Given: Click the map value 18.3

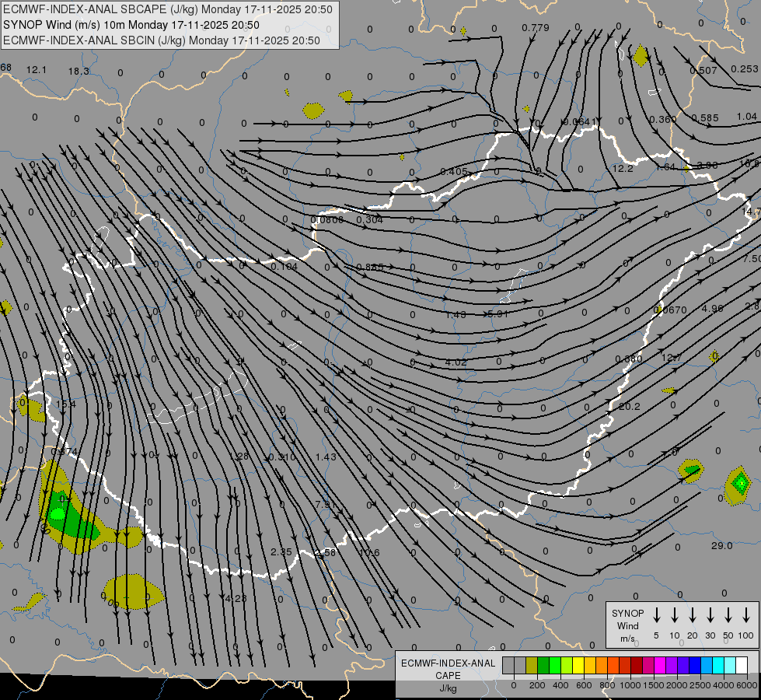Looking at the screenshot, I should click(x=79, y=72).
